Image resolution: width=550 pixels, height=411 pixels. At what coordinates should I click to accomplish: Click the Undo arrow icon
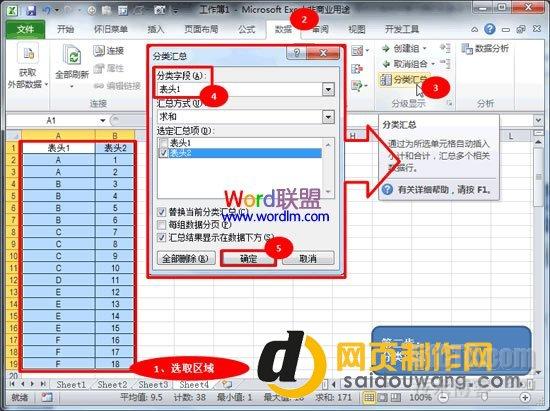47,10
